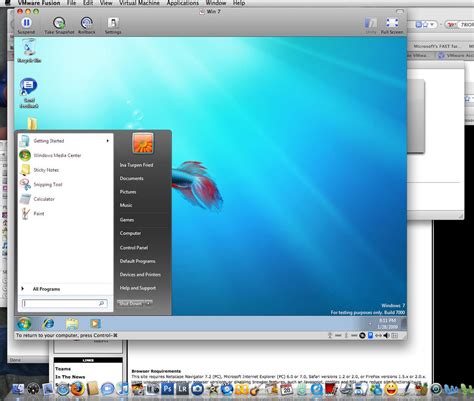
Task: Open Documents from Start menu
Action: pos(132,178)
